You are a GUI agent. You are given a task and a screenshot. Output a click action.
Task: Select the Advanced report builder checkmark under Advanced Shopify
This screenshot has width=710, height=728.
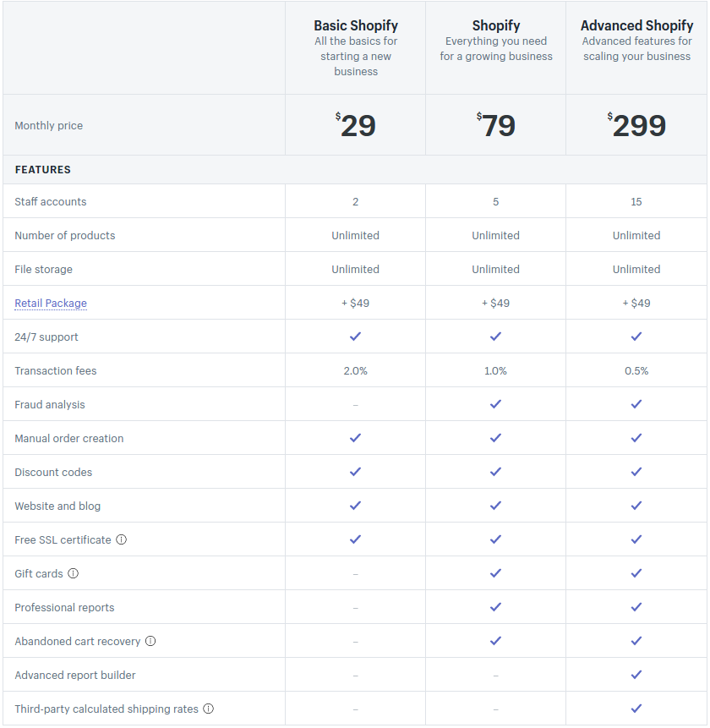(x=636, y=675)
